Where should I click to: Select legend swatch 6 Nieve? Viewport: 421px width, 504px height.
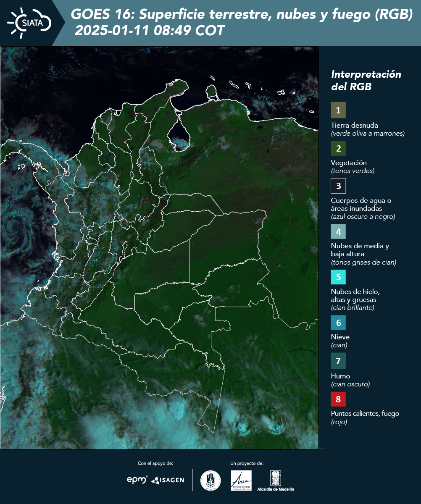(338, 323)
